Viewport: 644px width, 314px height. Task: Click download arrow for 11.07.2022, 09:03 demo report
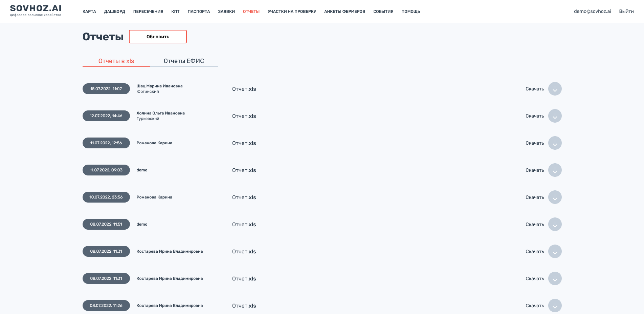click(555, 170)
